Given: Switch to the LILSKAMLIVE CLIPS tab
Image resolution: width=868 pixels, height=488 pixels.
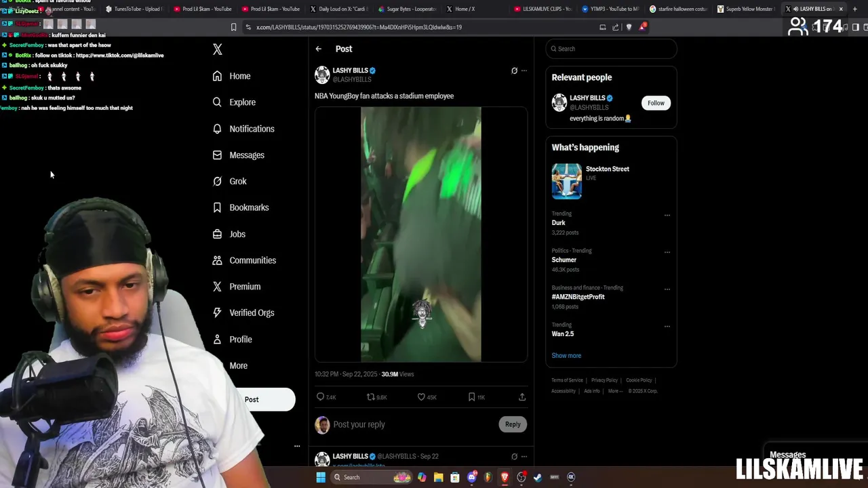Looking at the screenshot, I should [542, 9].
